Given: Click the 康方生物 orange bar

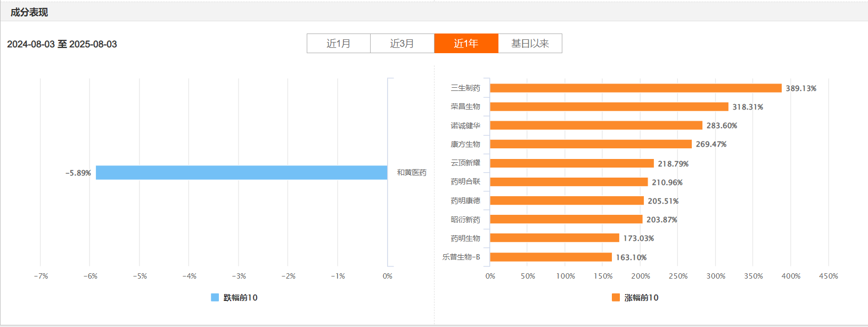Looking at the screenshot, I should coord(591,144).
